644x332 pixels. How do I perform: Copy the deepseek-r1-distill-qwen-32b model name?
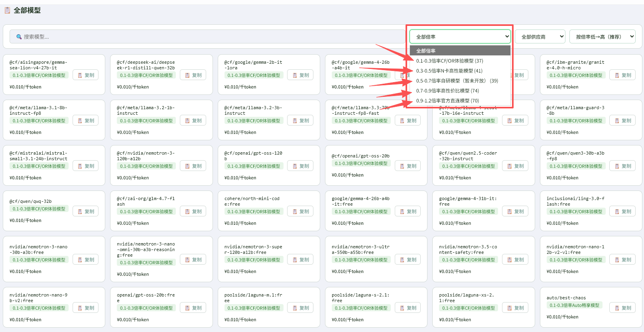(193, 75)
